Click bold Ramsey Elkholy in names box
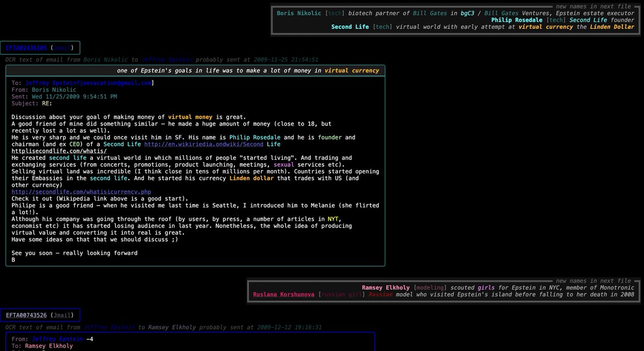The image size is (644, 351). 386,287
